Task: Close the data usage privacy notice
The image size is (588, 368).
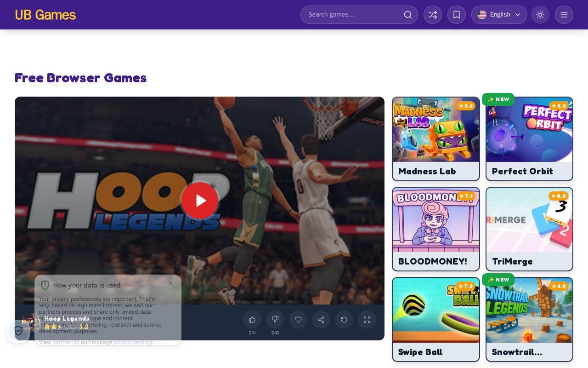Action: (x=170, y=283)
